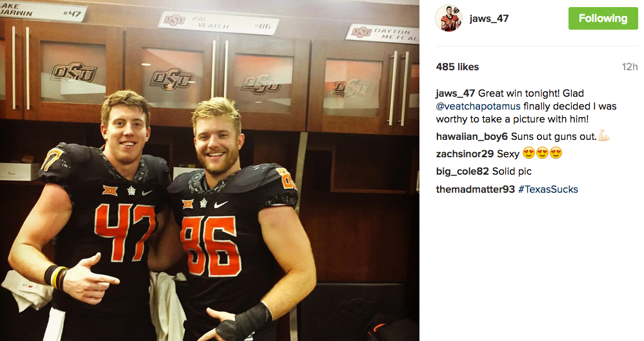644x341 pixels.
Task: Click the Dayton Metcalf locker nameplate
Action: 382,34
